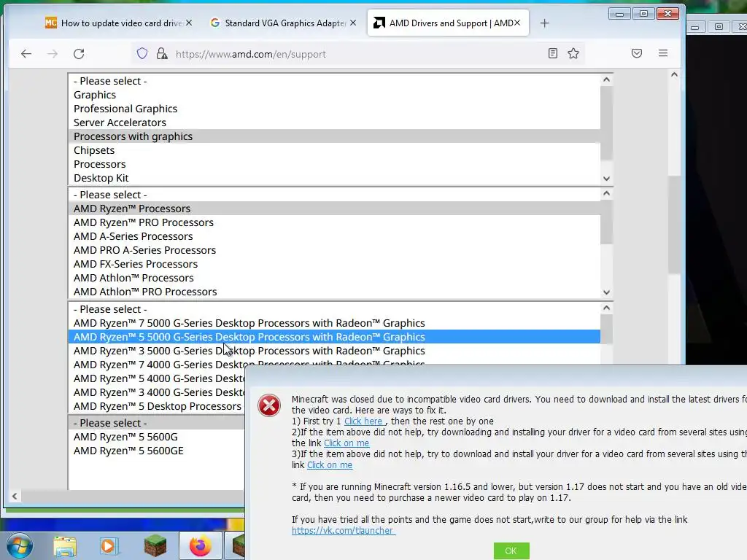Viewport: 747px width, 560px height.
Task: Bookmark this page with the star
Action: coord(573,53)
